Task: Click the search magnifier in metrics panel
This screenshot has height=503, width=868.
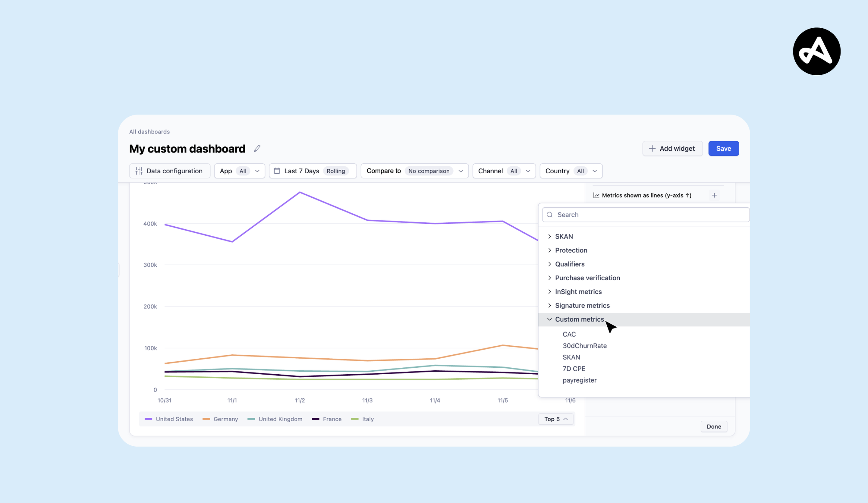Action: (550, 214)
